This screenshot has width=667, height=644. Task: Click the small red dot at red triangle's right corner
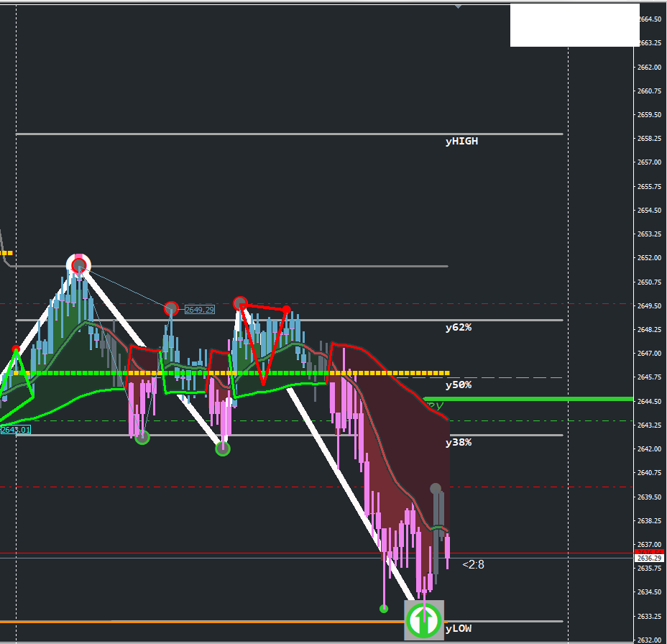pos(287,309)
